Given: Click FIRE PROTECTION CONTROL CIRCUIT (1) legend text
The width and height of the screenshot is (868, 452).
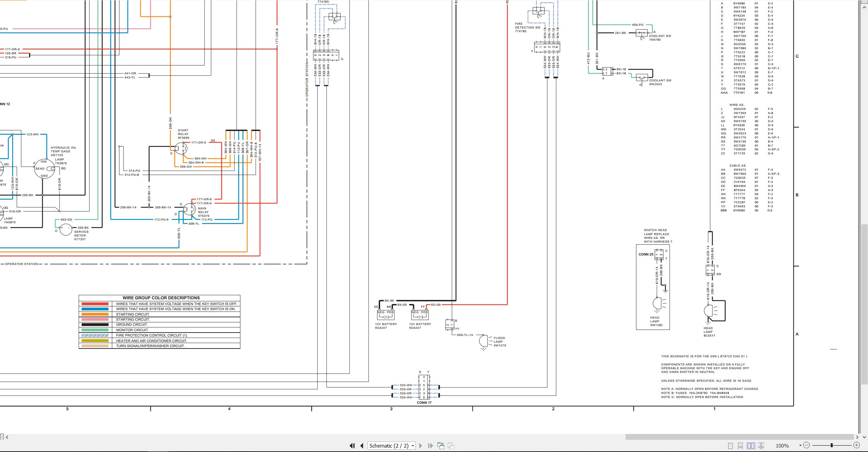Looking at the screenshot, I should (x=152, y=335).
